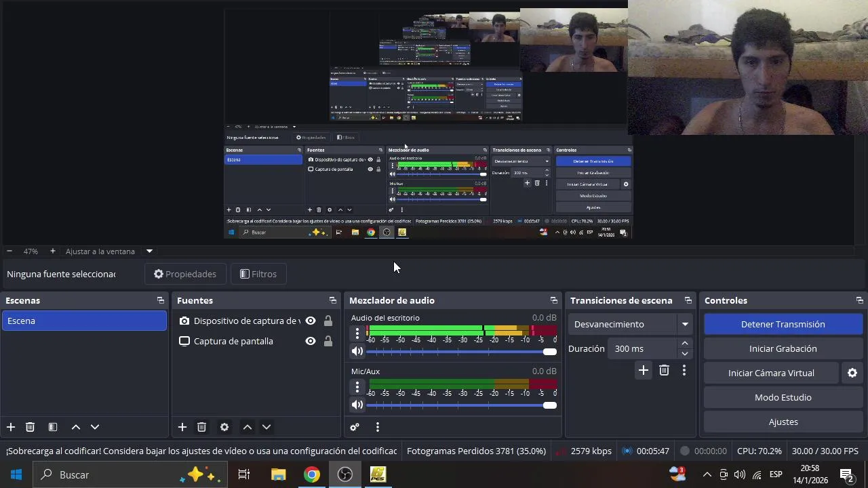Move scene up in Escenas list
868x488 pixels.
click(x=76, y=427)
